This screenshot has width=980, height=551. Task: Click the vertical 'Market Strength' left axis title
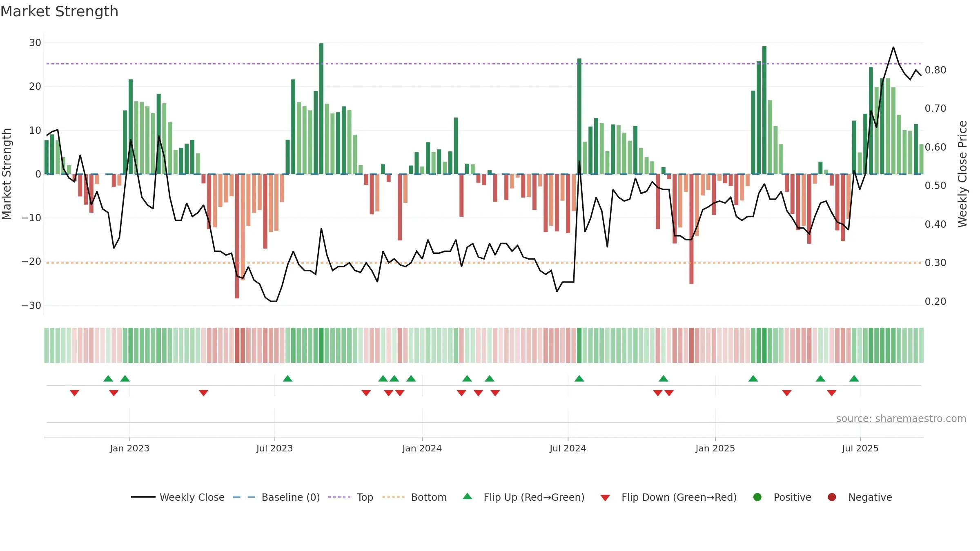coord(7,174)
